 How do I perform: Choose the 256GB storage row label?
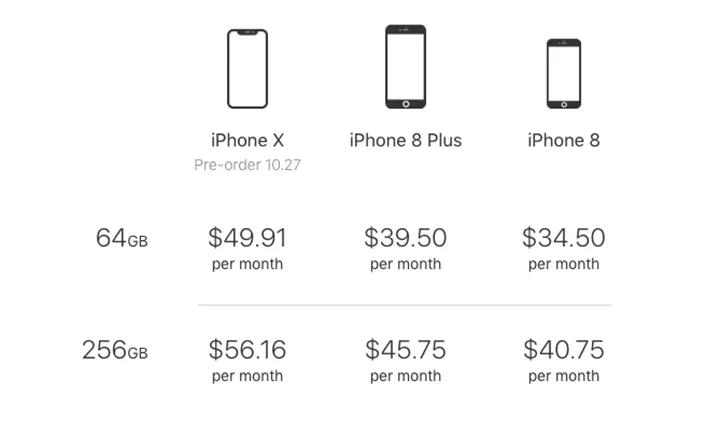click(114, 351)
